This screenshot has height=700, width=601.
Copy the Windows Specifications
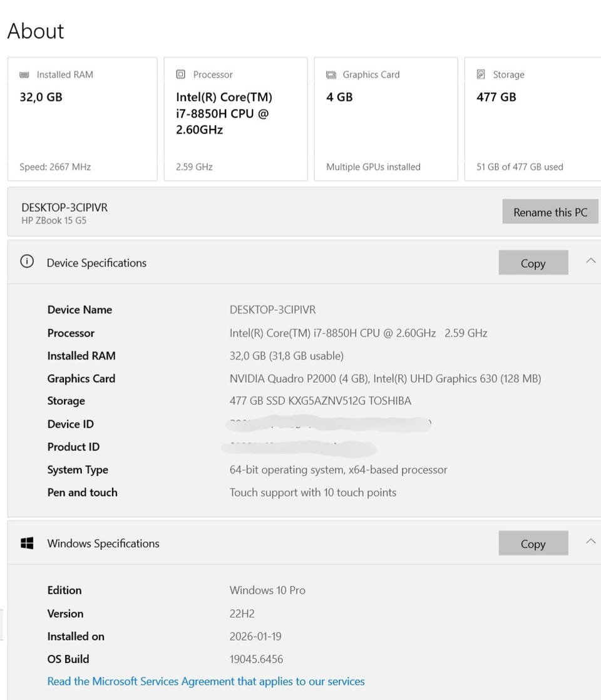pos(533,544)
